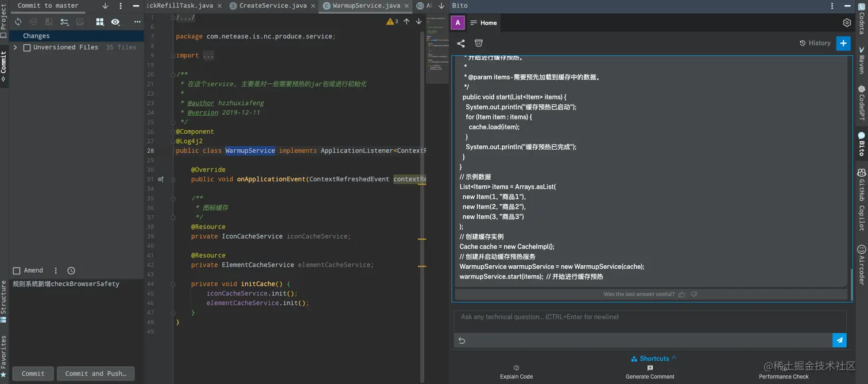Select the Changes row
The width and height of the screenshot is (868, 384).
pyautogui.click(x=76, y=36)
